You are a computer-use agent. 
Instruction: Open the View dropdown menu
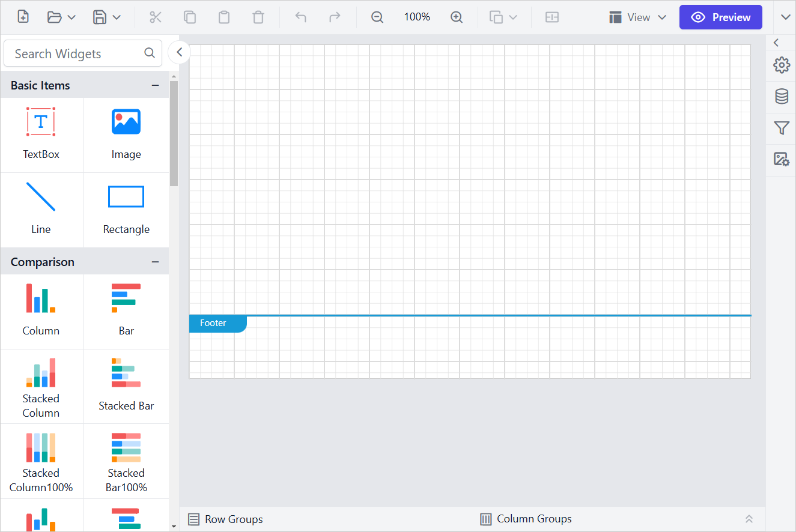pos(637,17)
